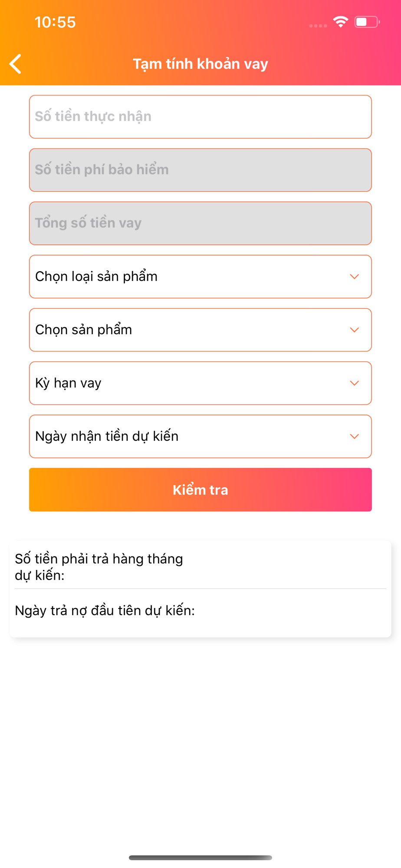Tap the cellular signal dots icon
Image resolution: width=401 pixels, height=868 pixels.
click(318, 26)
